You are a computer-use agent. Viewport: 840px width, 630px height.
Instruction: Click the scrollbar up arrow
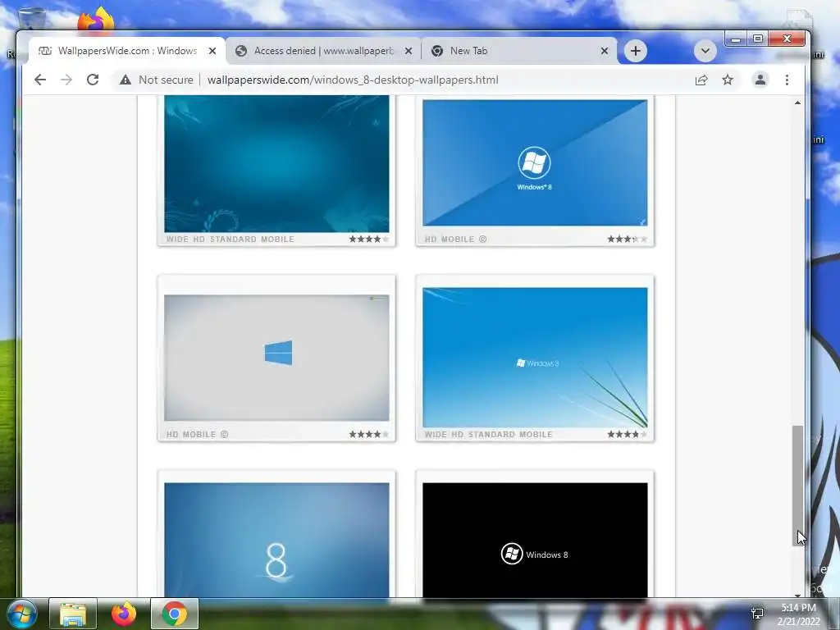coord(797,103)
